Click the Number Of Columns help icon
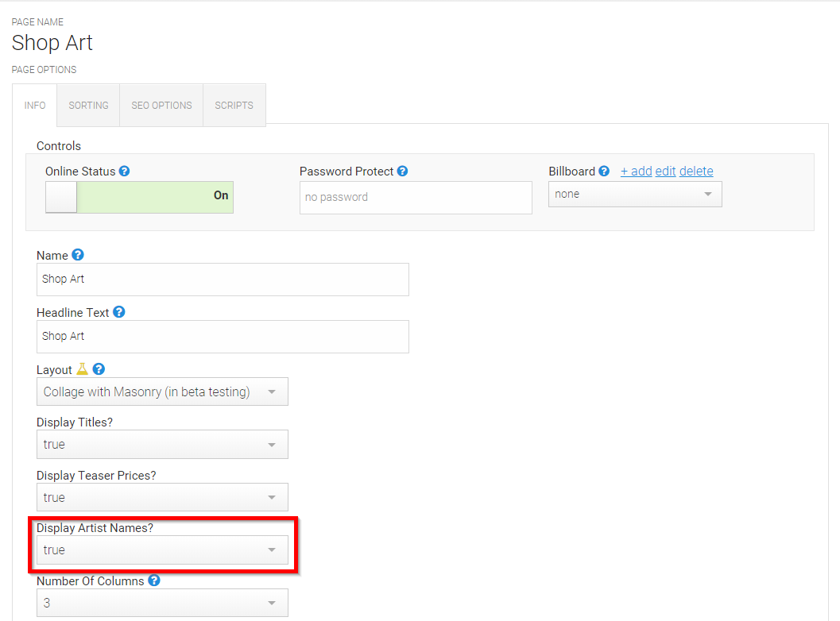Screen dimensions: 840x621 point(153,580)
